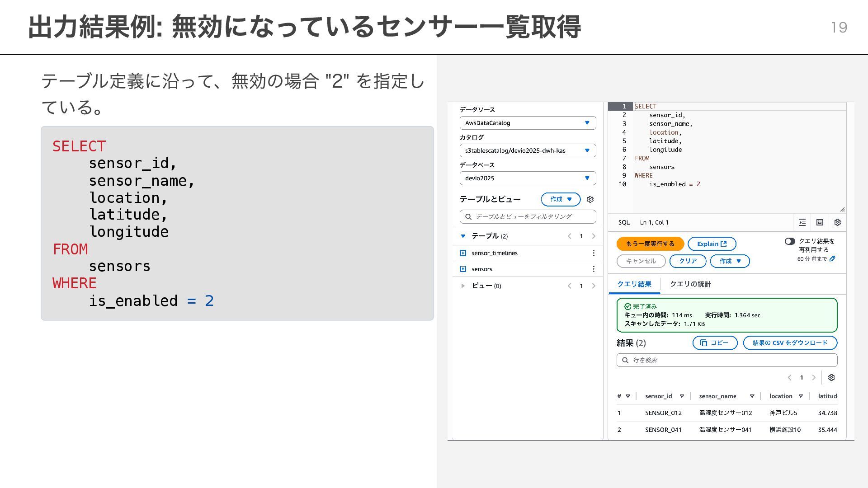Click the 結果の CSV をダウンロード button

click(x=790, y=343)
